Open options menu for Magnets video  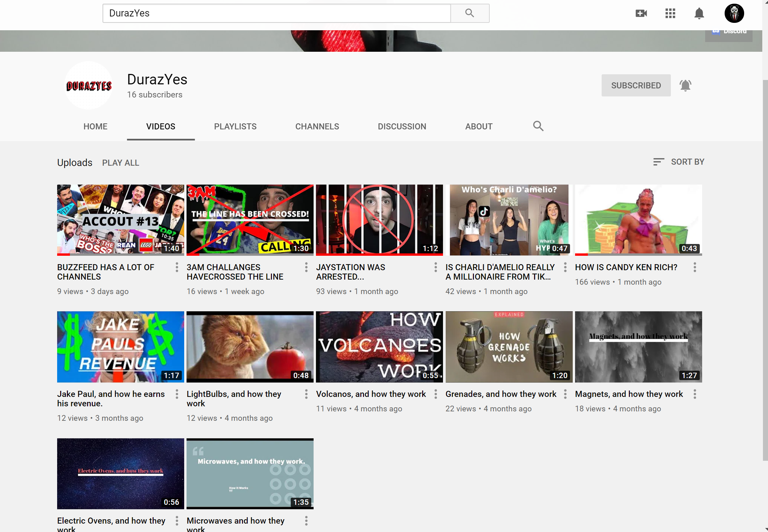pyautogui.click(x=695, y=394)
